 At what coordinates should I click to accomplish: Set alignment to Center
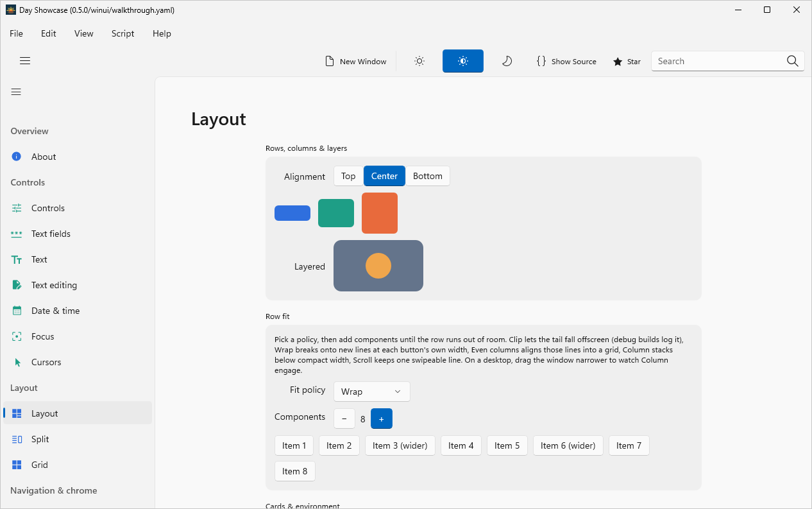384,176
